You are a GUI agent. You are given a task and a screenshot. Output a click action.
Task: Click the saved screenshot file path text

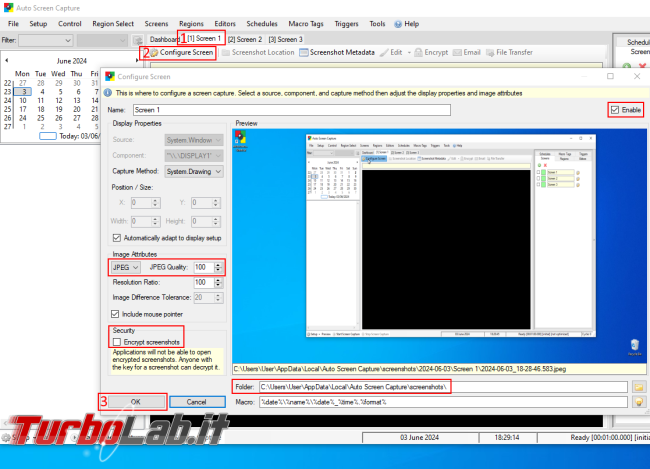(x=399, y=369)
